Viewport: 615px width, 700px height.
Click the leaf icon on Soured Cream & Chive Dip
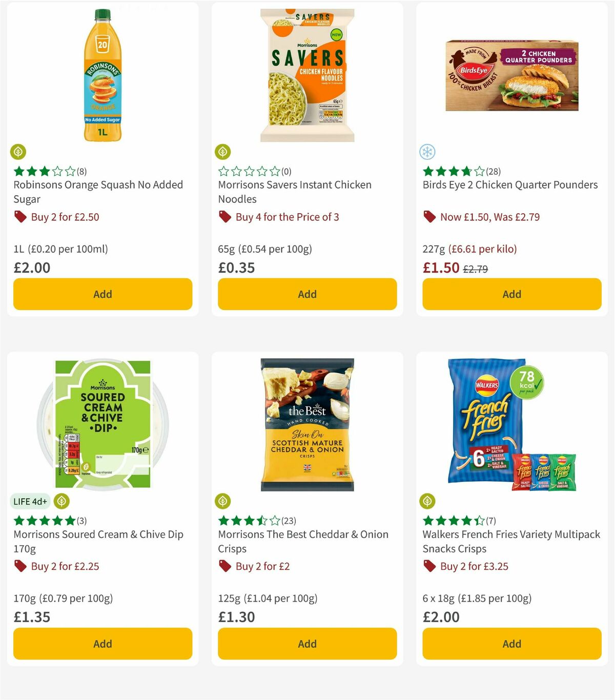(63, 502)
